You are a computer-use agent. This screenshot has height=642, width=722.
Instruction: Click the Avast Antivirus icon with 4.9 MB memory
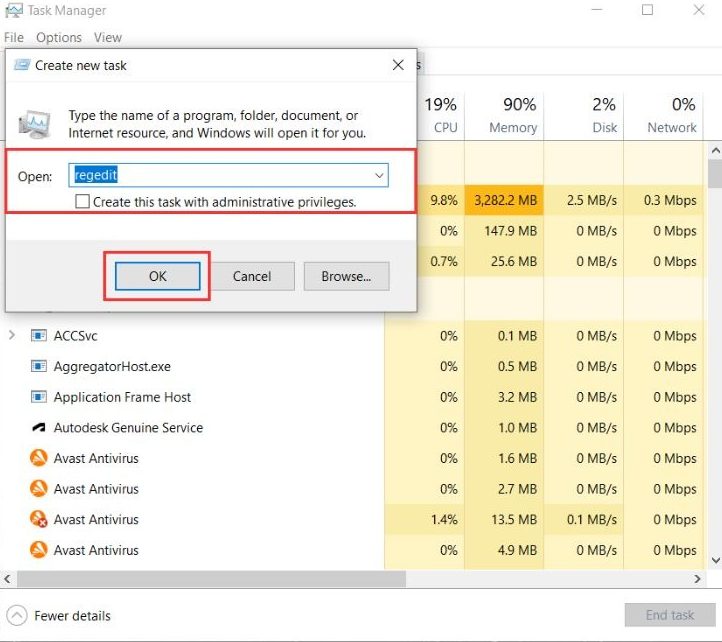click(x=39, y=550)
